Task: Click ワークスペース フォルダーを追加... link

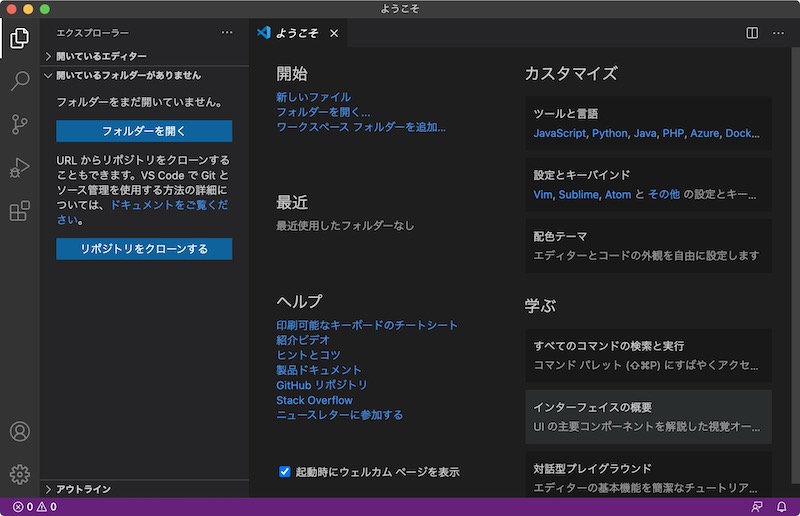Action: tap(361, 127)
